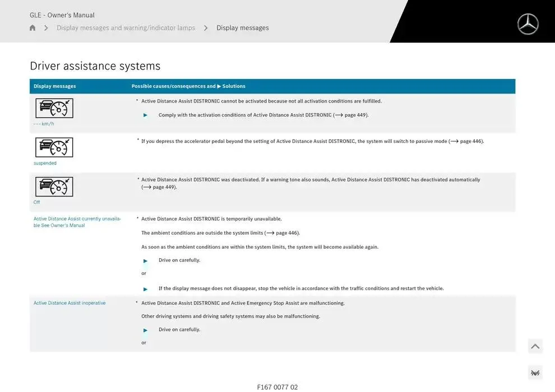Click the DISTRONIC icon above 'suspended'
The height and width of the screenshot is (392, 555).
tap(54, 147)
